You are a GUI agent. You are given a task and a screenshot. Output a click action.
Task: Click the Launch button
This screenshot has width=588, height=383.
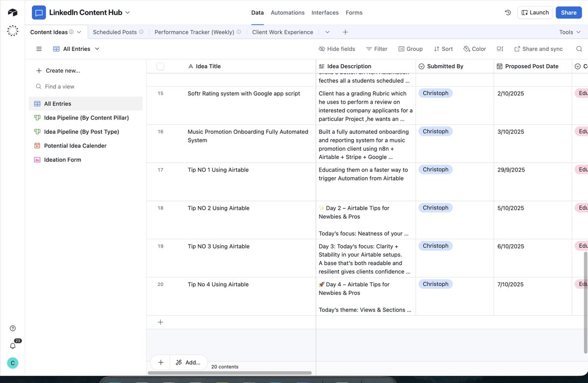(535, 12)
